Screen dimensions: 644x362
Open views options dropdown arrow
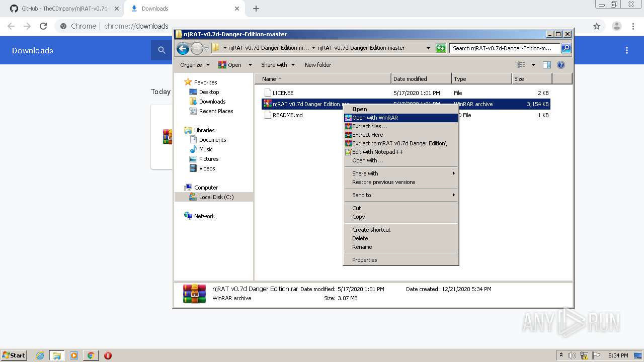[533, 65]
